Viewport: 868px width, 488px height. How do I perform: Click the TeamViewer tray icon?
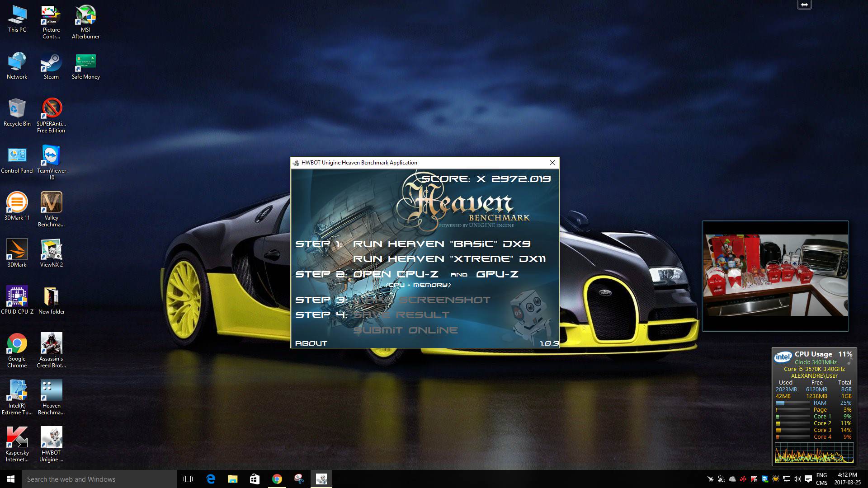pos(765,479)
